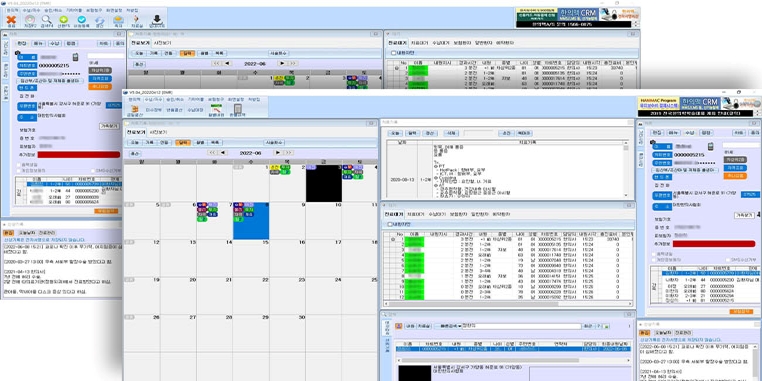Toggle the SMS checkbox in right patient panel

tap(728, 260)
